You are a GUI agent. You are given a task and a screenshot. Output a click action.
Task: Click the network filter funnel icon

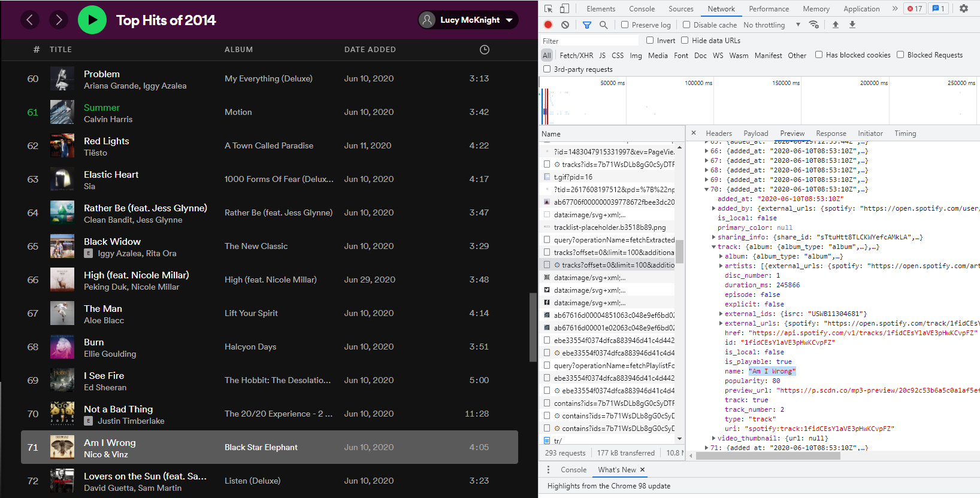[x=587, y=25]
